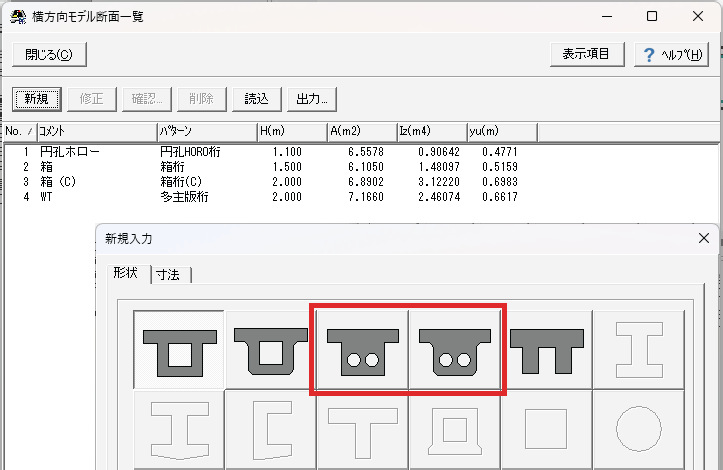The width and height of the screenshot is (723, 470).
Task: Sort list by the No. column header
Action: [18, 132]
